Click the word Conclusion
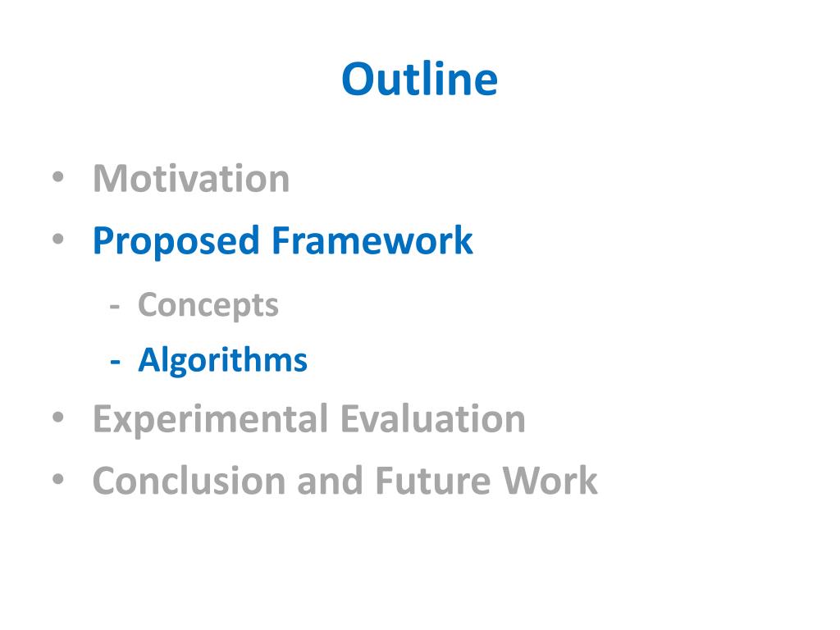 189,481
